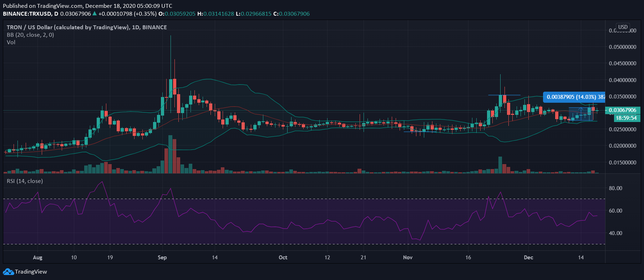The width and height of the screenshot is (644, 280).
Task: Click the BINANCE:TRXUSD, D ticker header text
Action: (30, 14)
